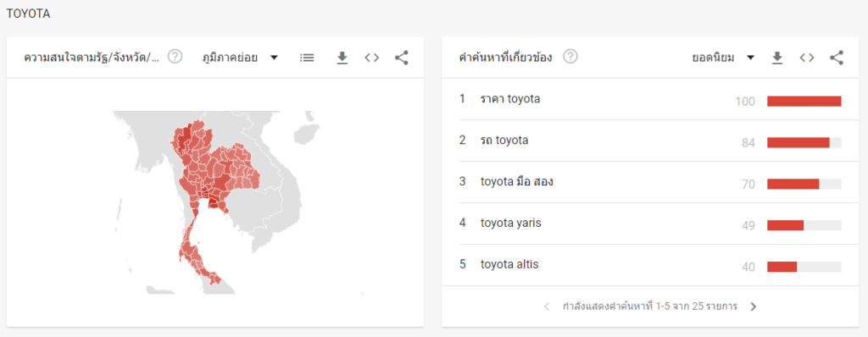Open help for interest by subregion

click(175, 57)
